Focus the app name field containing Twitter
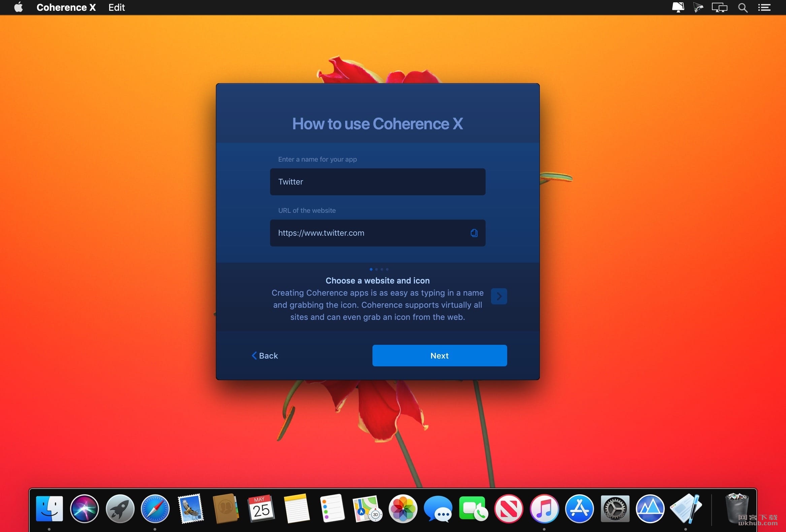The width and height of the screenshot is (786, 532). (x=378, y=181)
